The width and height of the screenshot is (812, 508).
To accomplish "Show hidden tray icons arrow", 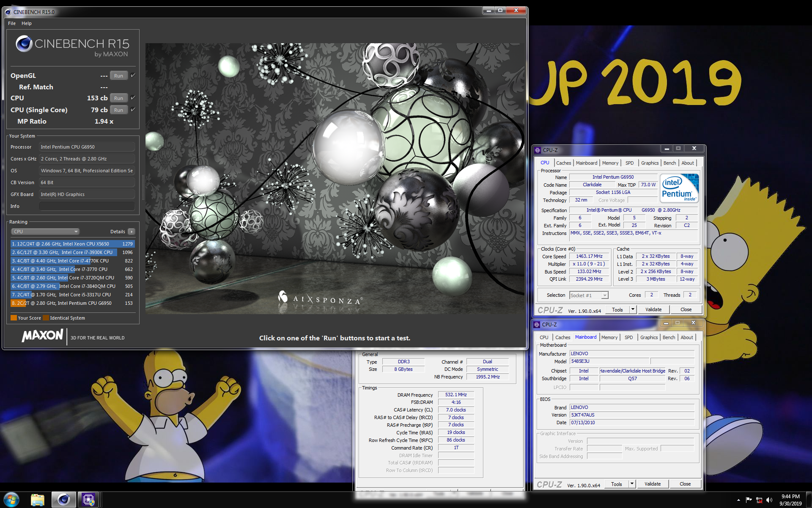I will [738, 500].
